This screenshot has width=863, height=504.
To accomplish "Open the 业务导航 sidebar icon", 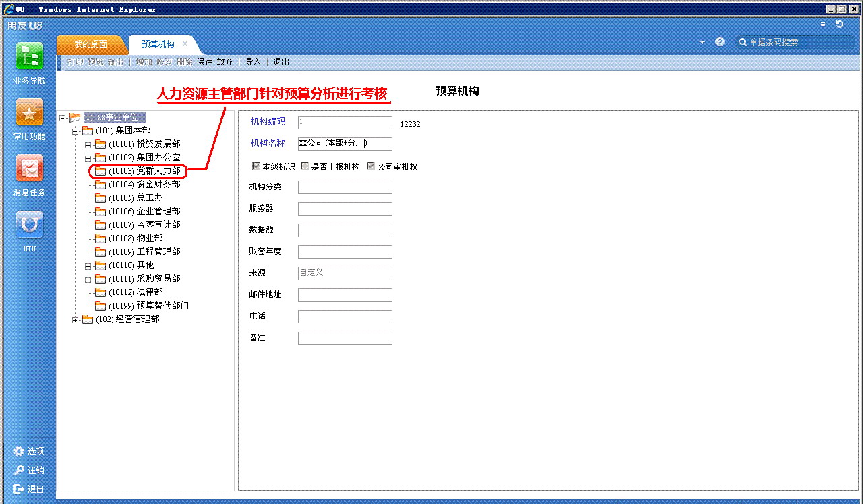I will 30,57.
